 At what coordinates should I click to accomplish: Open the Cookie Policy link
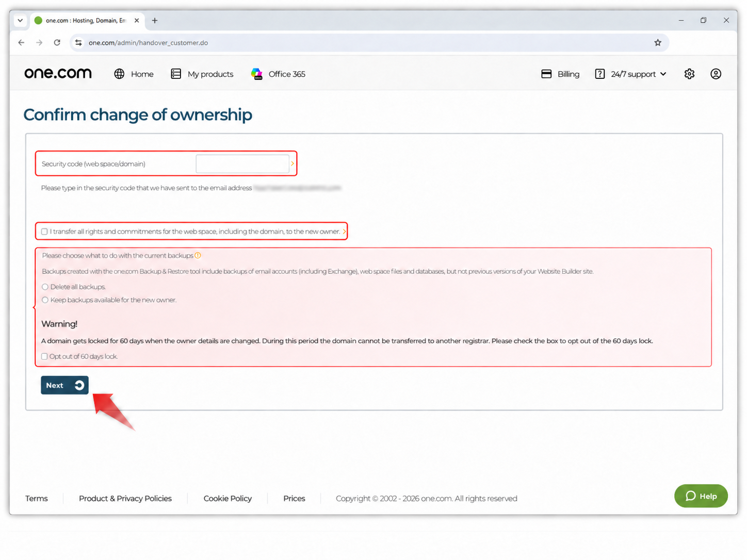coord(228,498)
